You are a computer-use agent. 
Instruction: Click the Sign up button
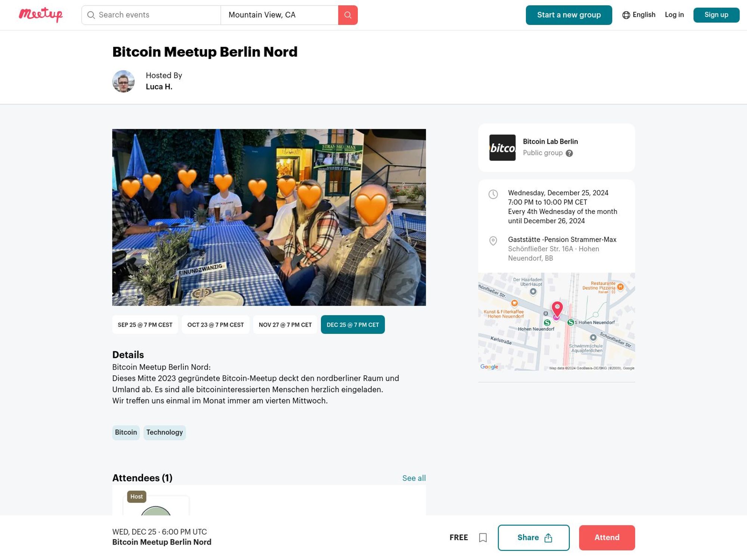pos(716,15)
